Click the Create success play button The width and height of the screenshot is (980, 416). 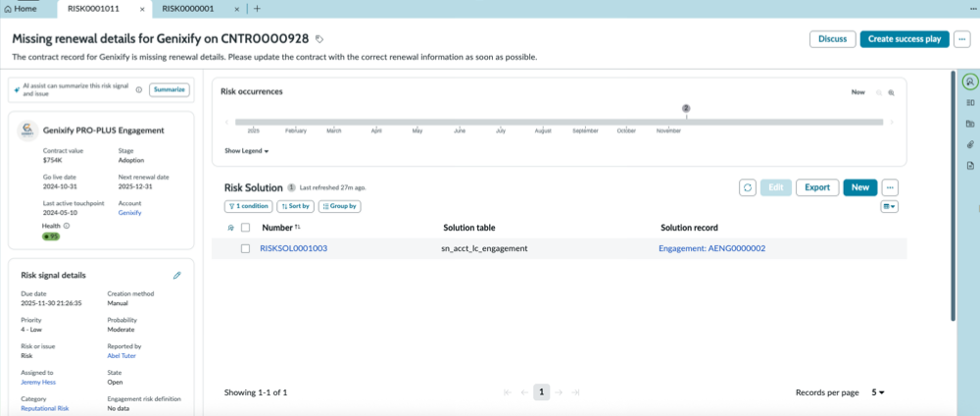click(905, 39)
